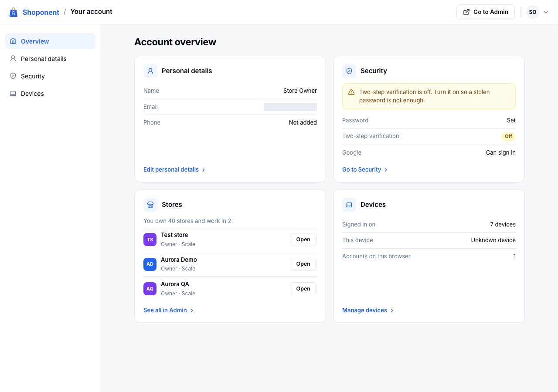Viewport: 558px width, 392px height.
Task: Open the Overview page in sidebar
Action: coord(50,41)
